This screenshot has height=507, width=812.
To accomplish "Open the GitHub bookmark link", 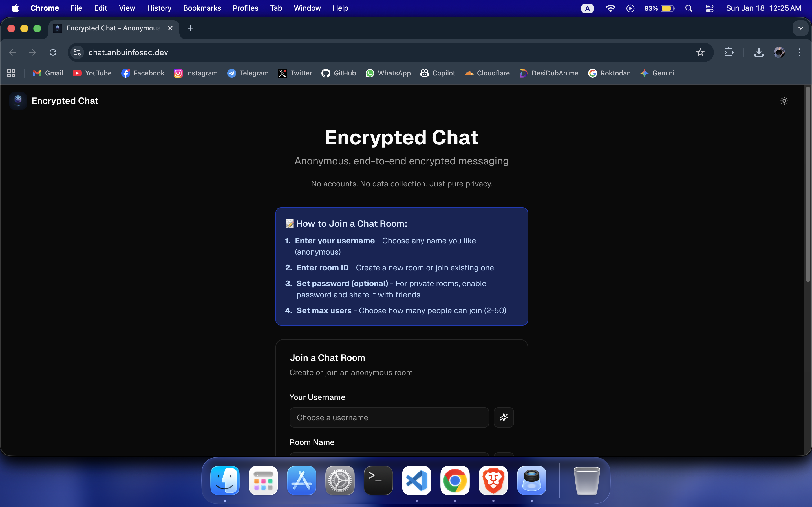I will click(x=339, y=73).
